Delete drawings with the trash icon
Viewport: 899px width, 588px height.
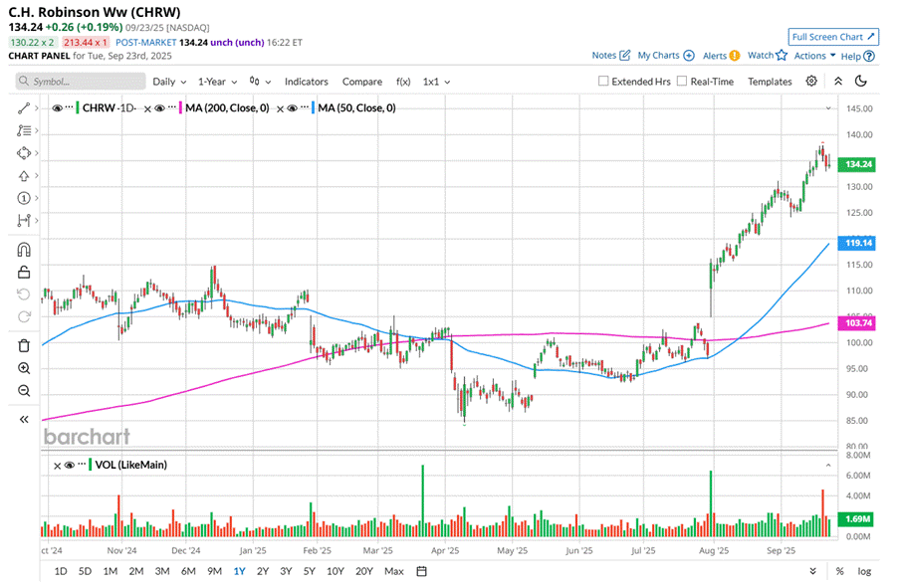pos(24,345)
